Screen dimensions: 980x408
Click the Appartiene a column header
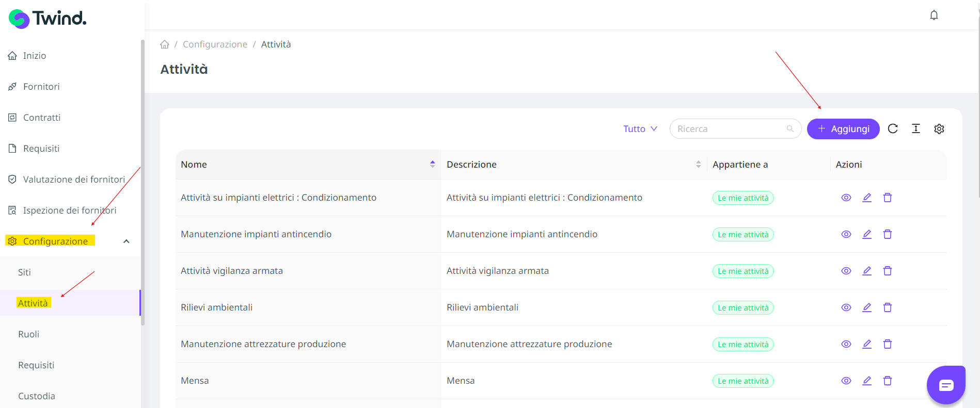click(740, 165)
